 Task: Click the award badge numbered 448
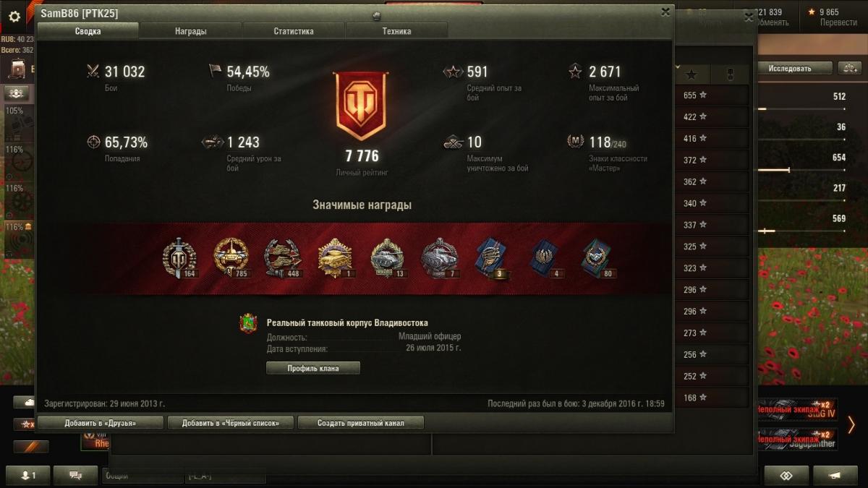coord(283,257)
